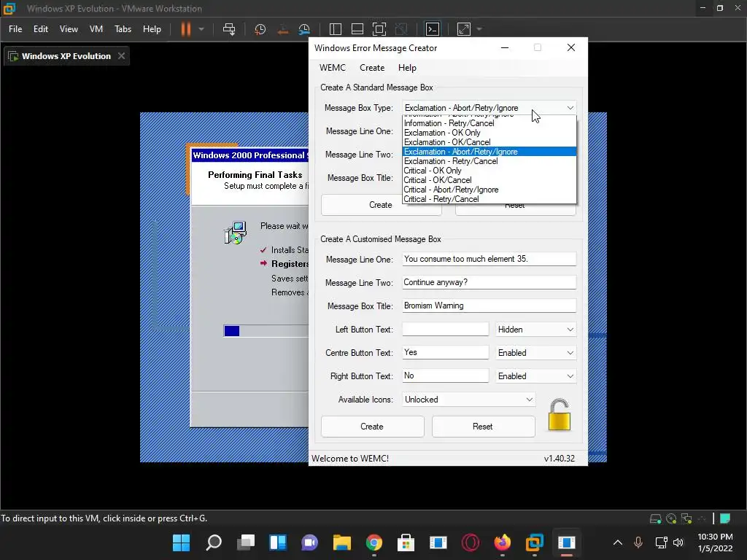Edit the 'Continue anyway?' line two field
The height and width of the screenshot is (560, 747).
click(x=489, y=282)
